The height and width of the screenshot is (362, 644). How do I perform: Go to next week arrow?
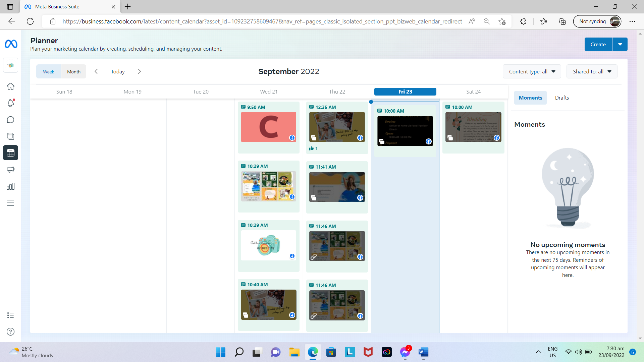pos(140,71)
